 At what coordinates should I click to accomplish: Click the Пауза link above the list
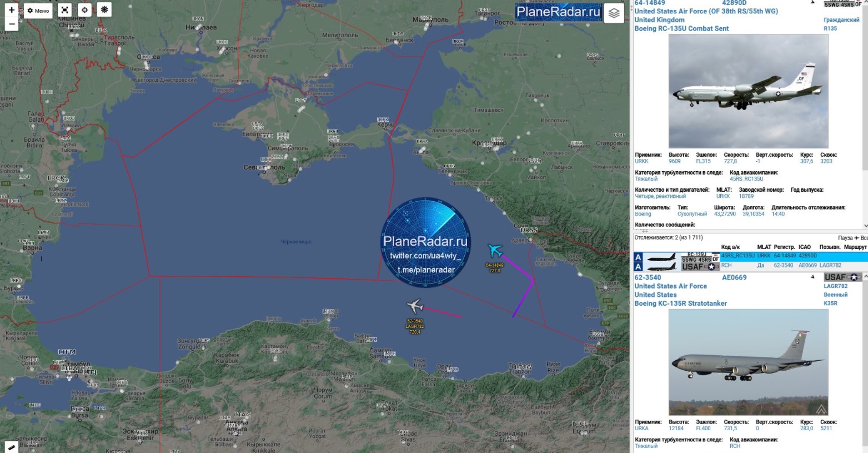point(845,238)
